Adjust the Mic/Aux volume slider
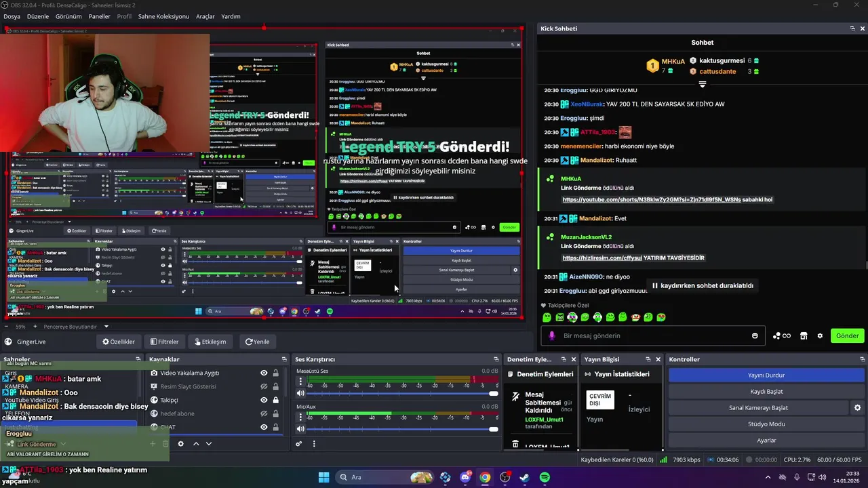 (403, 428)
